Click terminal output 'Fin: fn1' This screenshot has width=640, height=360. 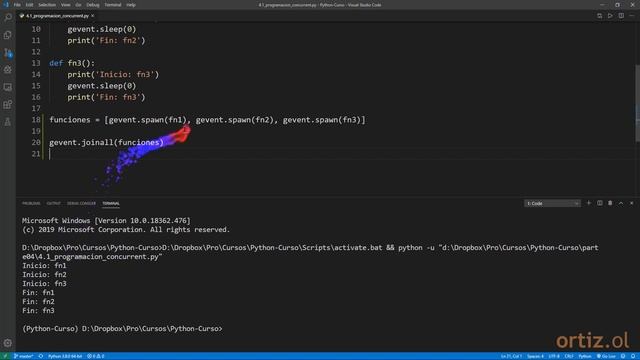pyautogui.click(x=38, y=293)
